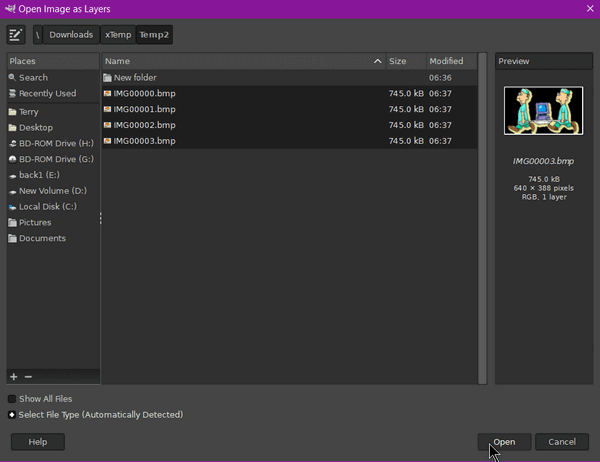This screenshot has width=600, height=462.
Task: Click BD-ROM Drive (H:) label
Action: 56,144
